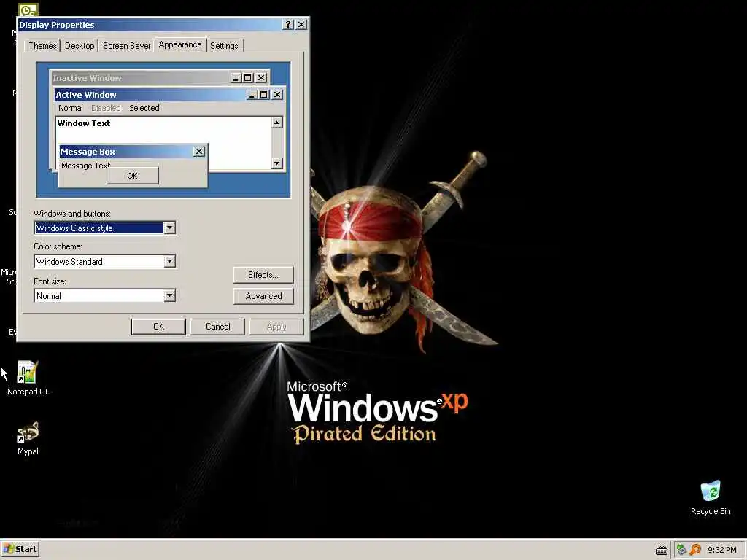Open the Advanced appearance settings
The height and width of the screenshot is (560, 747).
coord(263,296)
